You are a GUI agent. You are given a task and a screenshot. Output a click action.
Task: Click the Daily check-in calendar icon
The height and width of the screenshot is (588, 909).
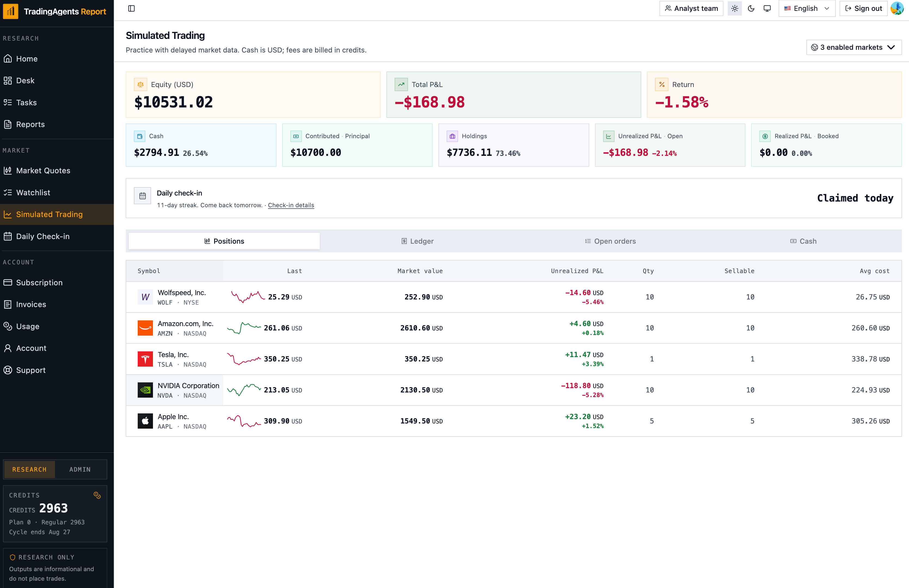point(142,196)
